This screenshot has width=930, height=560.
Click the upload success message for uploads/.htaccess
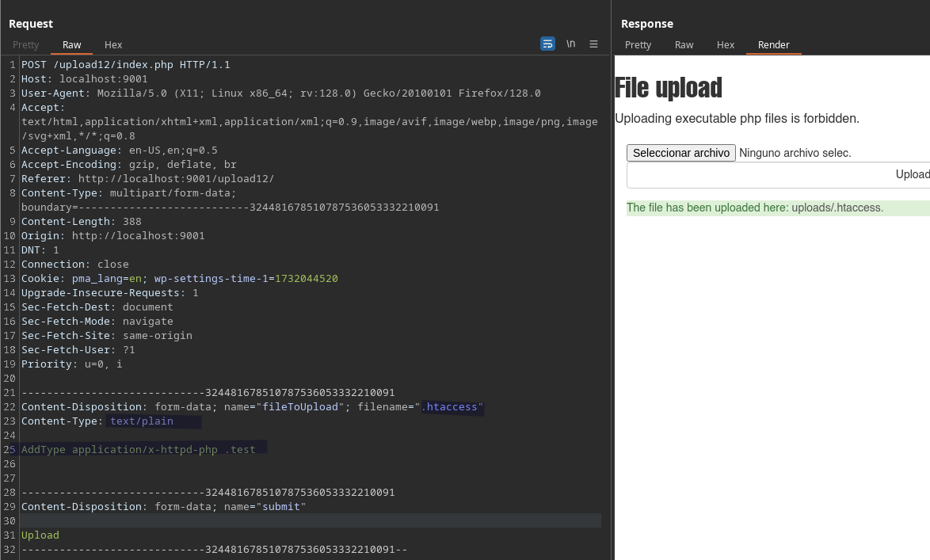[x=755, y=208]
